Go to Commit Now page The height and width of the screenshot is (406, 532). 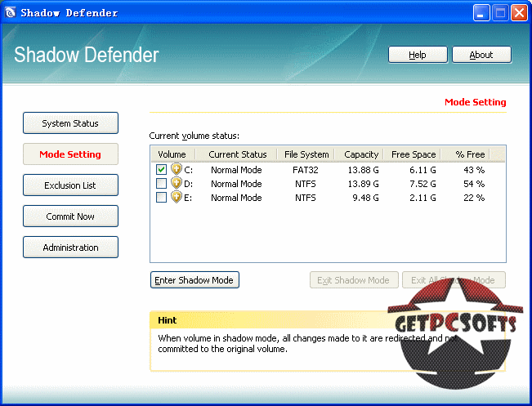(x=70, y=216)
